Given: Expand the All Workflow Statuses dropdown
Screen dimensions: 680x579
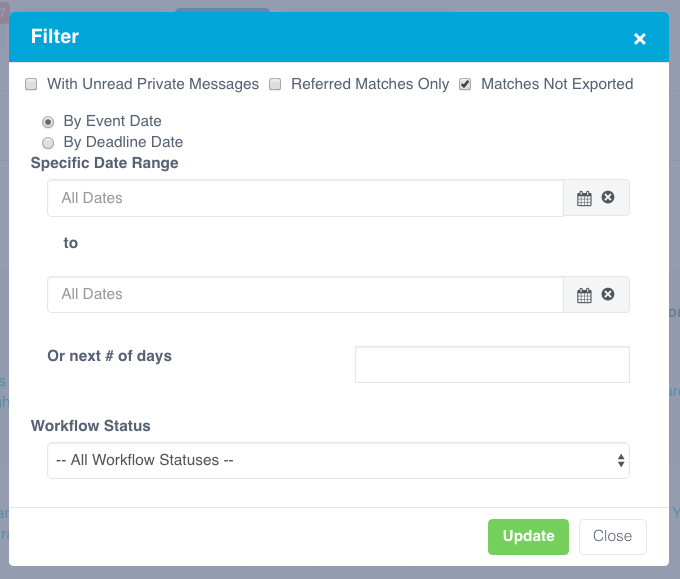Looking at the screenshot, I should 330,461.
